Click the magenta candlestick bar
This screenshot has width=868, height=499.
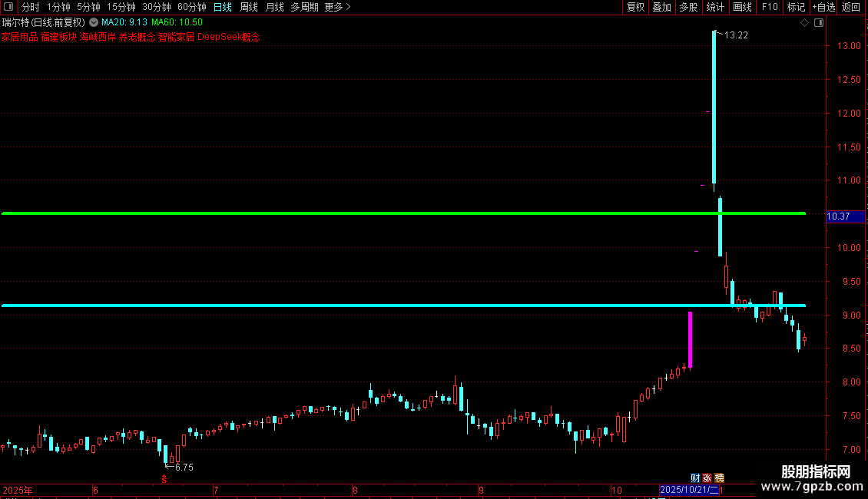pyautogui.click(x=691, y=339)
